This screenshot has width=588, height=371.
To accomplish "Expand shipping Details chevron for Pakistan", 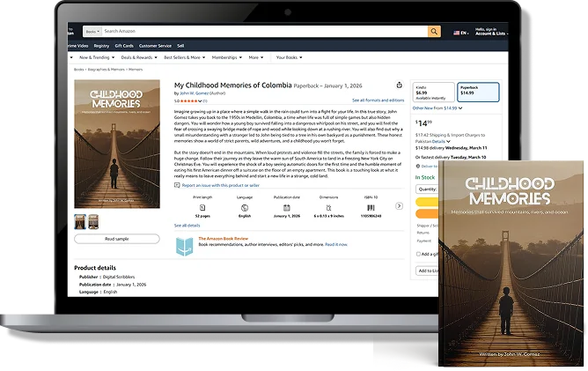I will [448, 142].
